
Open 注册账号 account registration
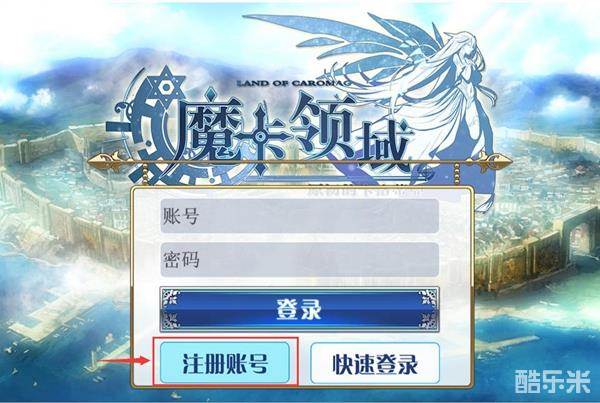[225, 362]
